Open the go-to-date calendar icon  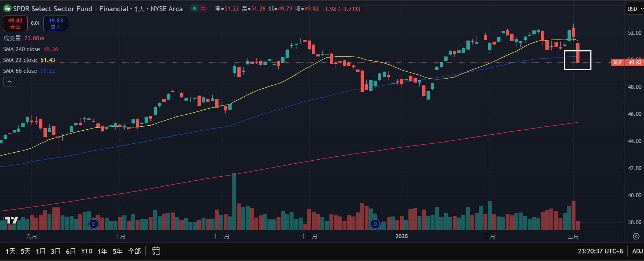click(156, 251)
